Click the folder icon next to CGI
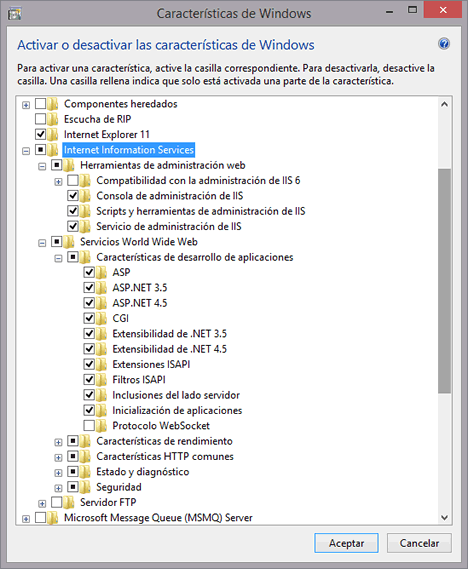 pos(102,318)
